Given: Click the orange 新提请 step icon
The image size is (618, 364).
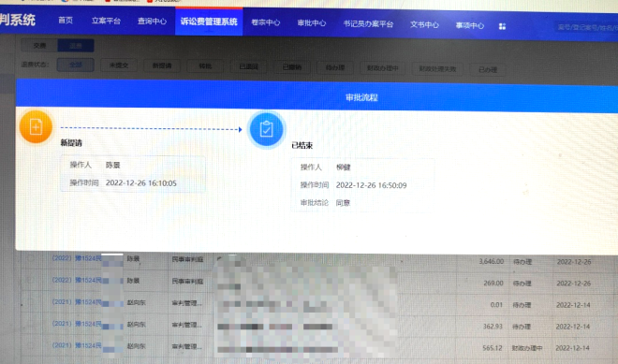Looking at the screenshot, I should point(36,127).
